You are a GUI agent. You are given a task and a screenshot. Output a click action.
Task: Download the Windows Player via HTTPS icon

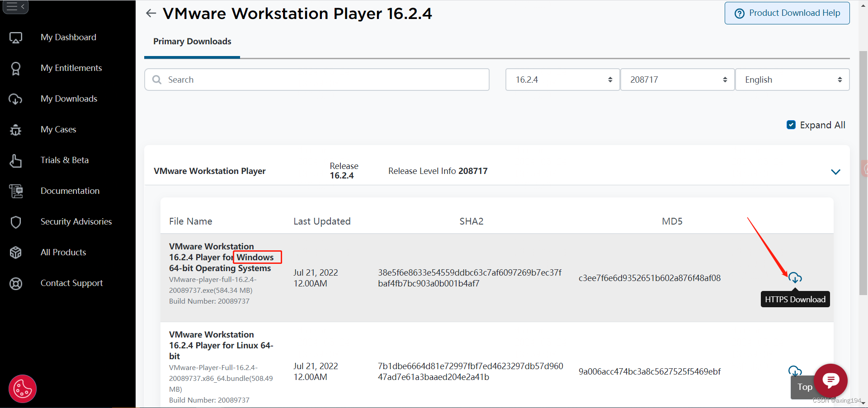(795, 278)
